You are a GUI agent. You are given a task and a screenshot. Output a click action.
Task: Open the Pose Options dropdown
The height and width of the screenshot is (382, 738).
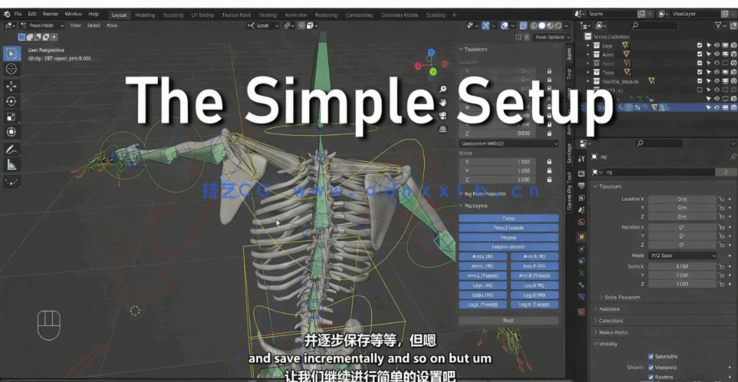tap(553, 37)
